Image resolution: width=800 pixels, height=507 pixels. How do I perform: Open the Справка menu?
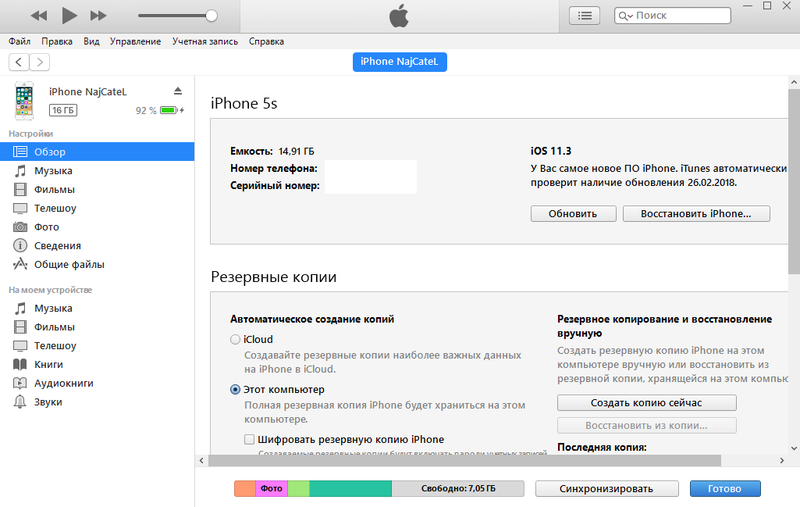pos(266,41)
